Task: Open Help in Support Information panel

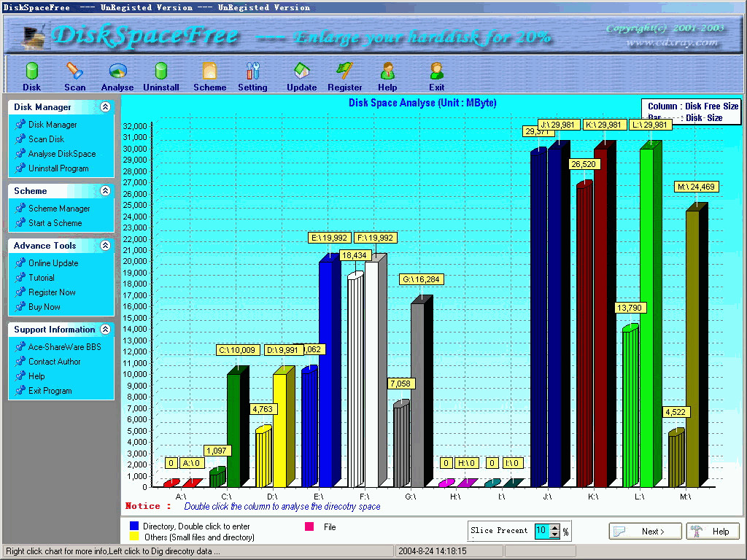Action: click(x=36, y=376)
